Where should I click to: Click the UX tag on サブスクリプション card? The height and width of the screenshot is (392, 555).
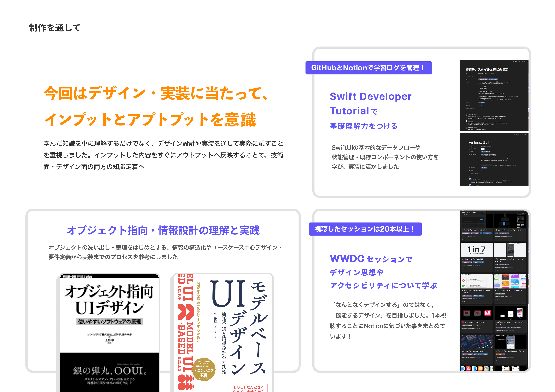[504, 354]
